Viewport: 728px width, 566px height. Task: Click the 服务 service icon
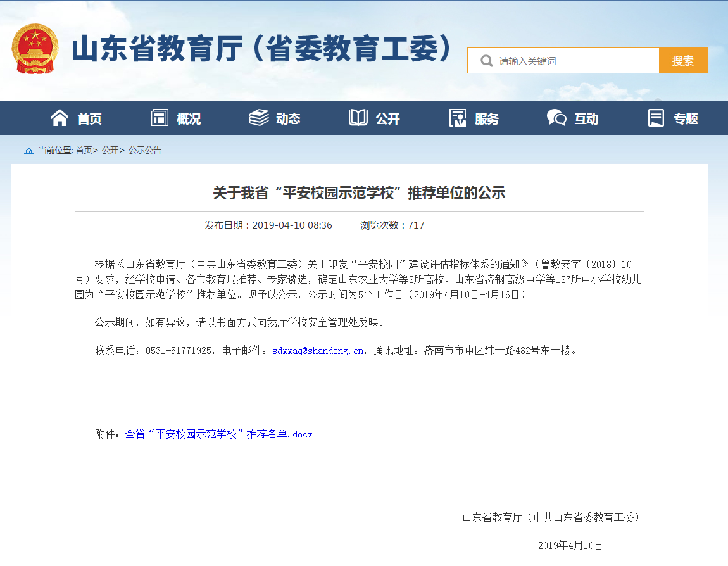coord(458,118)
